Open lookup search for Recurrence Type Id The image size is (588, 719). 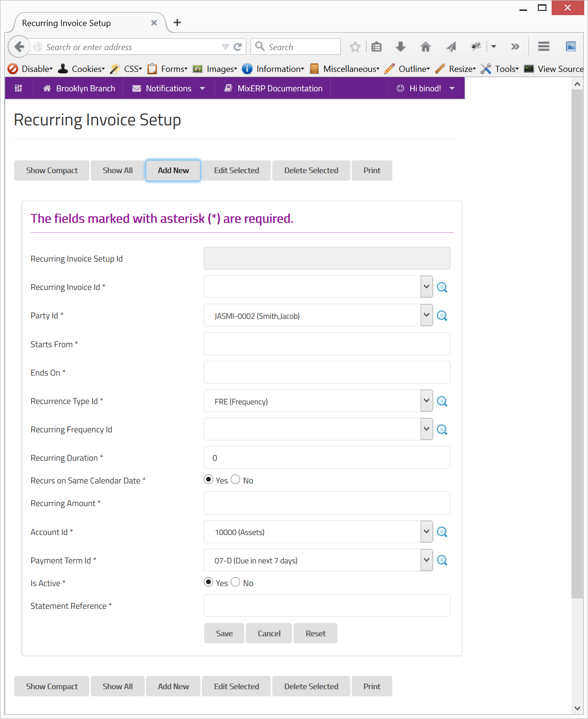tap(442, 401)
